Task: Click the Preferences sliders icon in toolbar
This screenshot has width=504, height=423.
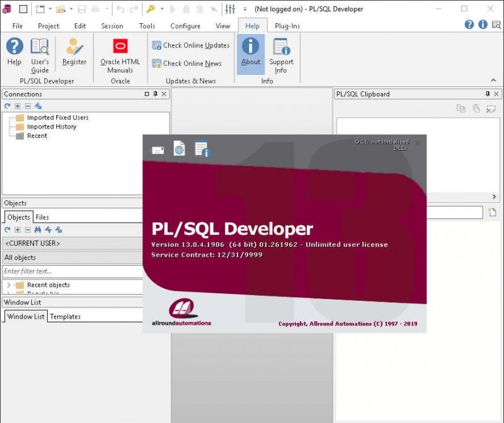Action: click(x=229, y=9)
